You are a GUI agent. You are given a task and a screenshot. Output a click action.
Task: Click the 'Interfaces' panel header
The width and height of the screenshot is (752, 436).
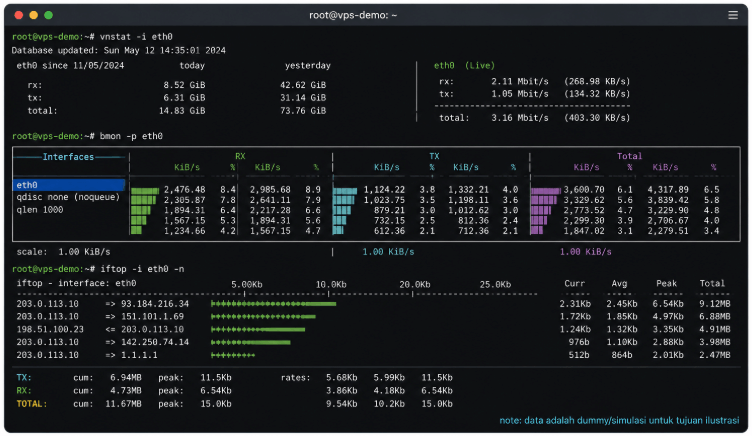pyautogui.click(x=68, y=157)
